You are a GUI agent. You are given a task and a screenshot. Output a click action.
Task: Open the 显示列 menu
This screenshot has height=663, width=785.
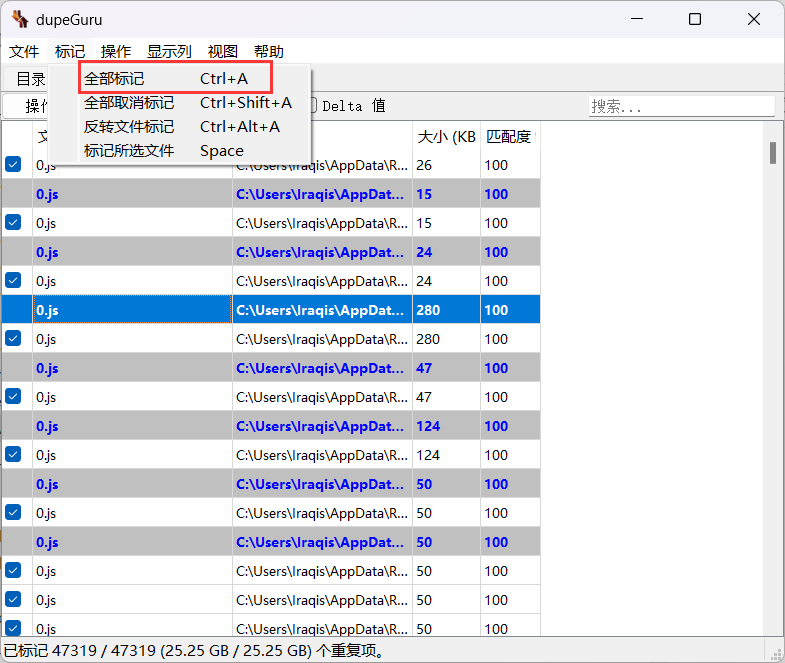click(x=169, y=51)
